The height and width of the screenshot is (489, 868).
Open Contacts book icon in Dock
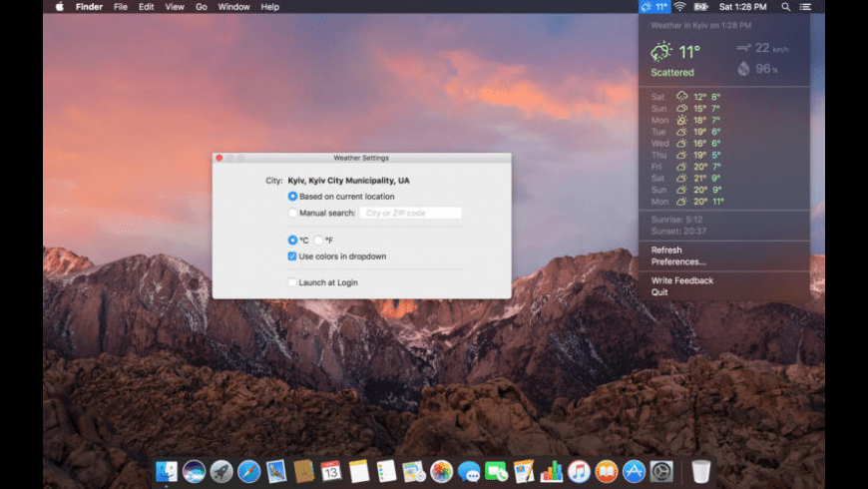pyautogui.click(x=303, y=472)
